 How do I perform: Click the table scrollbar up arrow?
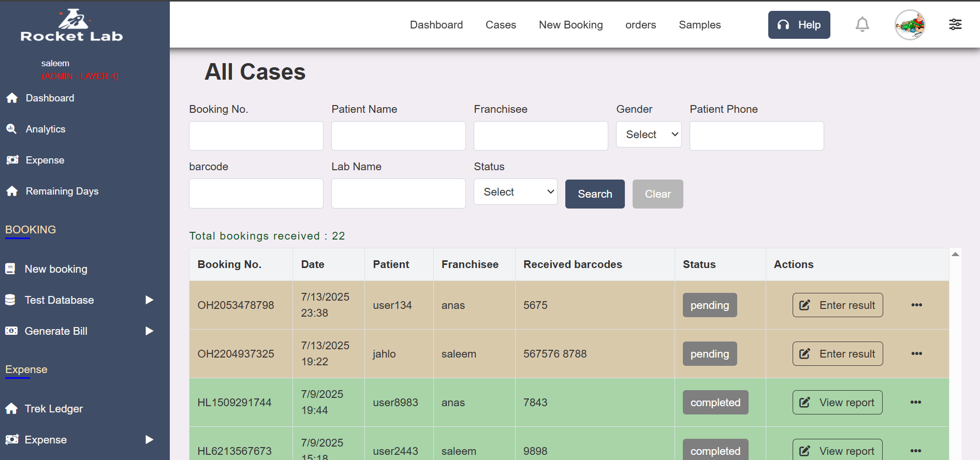tap(955, 254)
